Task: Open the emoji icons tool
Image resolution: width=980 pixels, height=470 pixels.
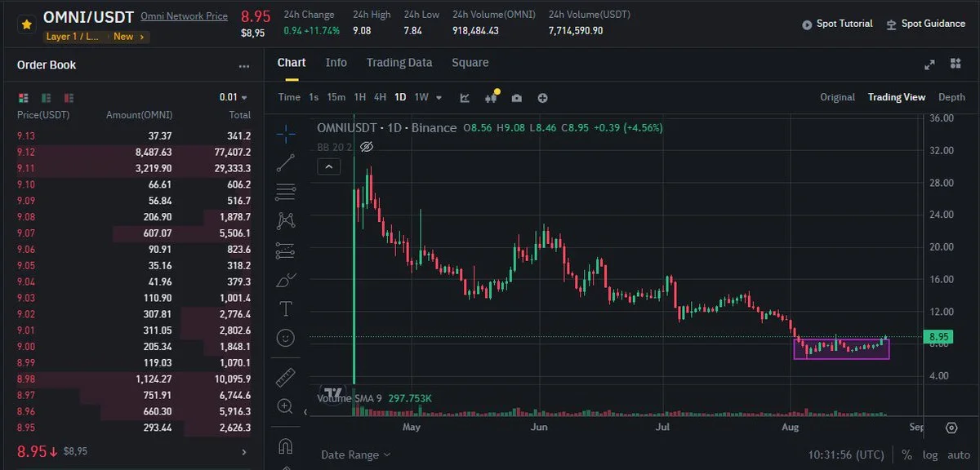Action: click(286, 337)
